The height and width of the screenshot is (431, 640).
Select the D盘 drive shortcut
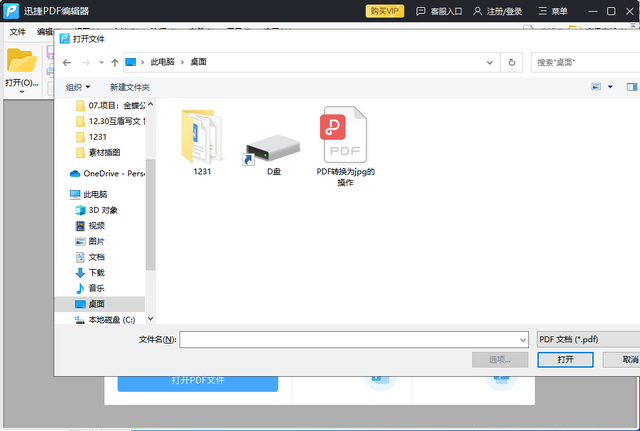[x=273, y=154]
